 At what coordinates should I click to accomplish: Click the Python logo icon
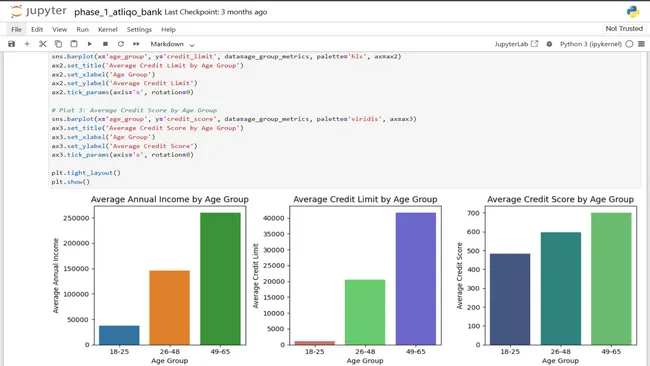[633, 12]
